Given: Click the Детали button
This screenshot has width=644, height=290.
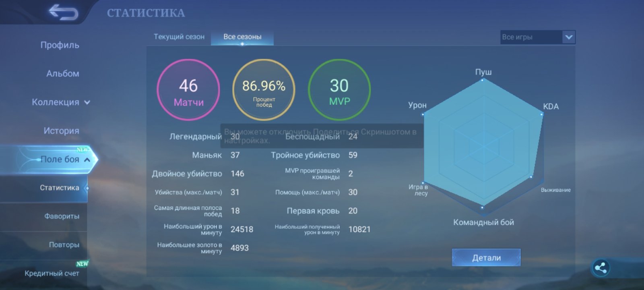Looking at the screenshot, I should (486, 258).
